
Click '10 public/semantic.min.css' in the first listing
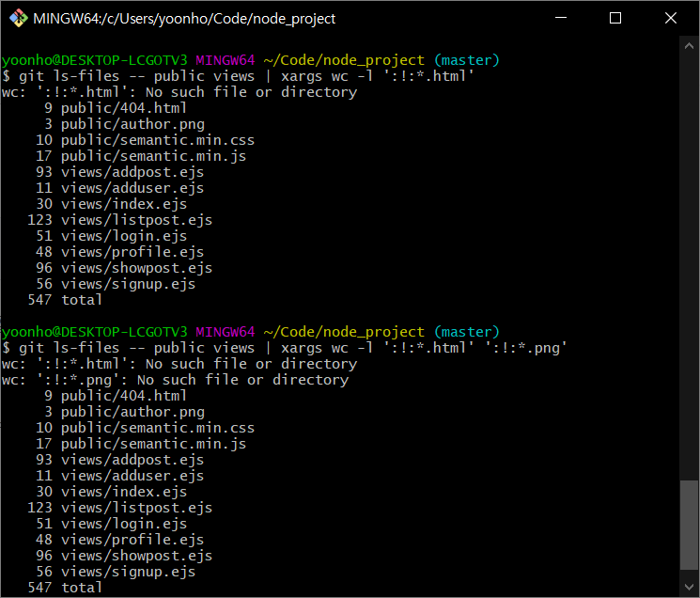(145, 140)
